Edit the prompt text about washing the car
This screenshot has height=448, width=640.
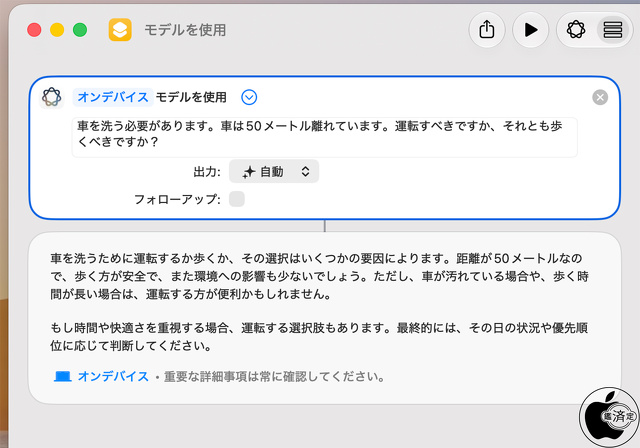[x=324, y=137]
